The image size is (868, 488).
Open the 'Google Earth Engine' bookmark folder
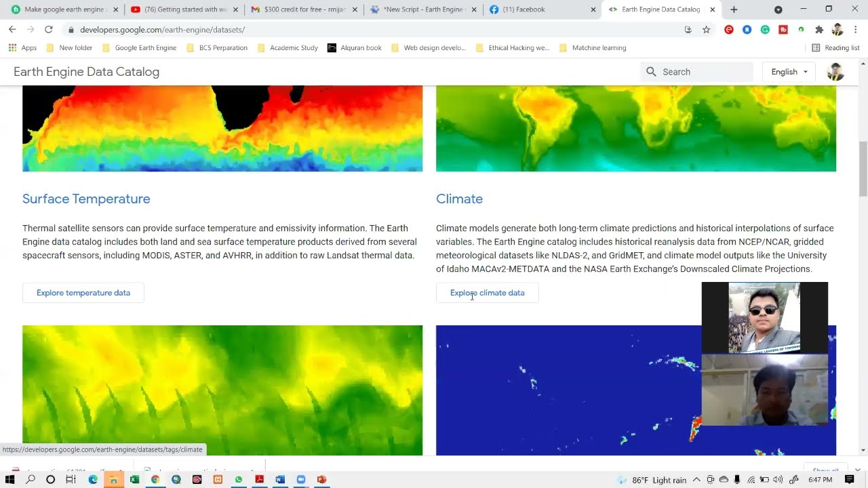click(139, 48)
